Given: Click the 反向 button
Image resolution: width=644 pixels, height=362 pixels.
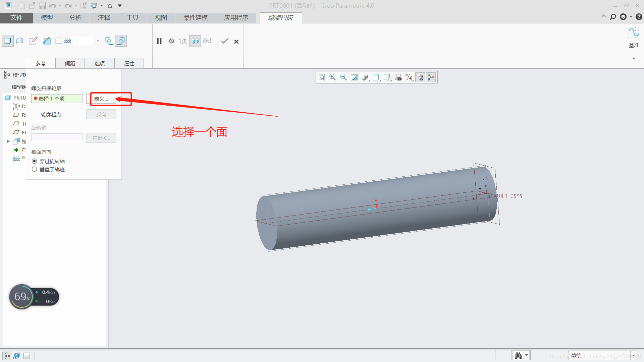Looking at the screenshot, I should coord(101,115).
